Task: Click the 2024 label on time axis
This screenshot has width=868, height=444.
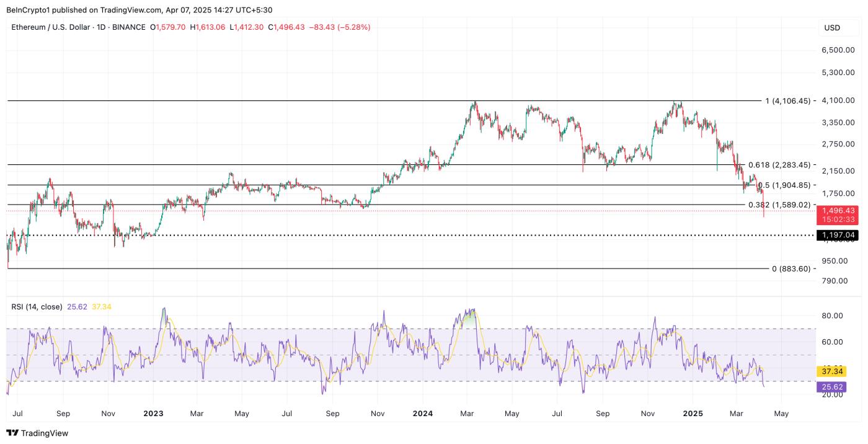Action: 422,413
